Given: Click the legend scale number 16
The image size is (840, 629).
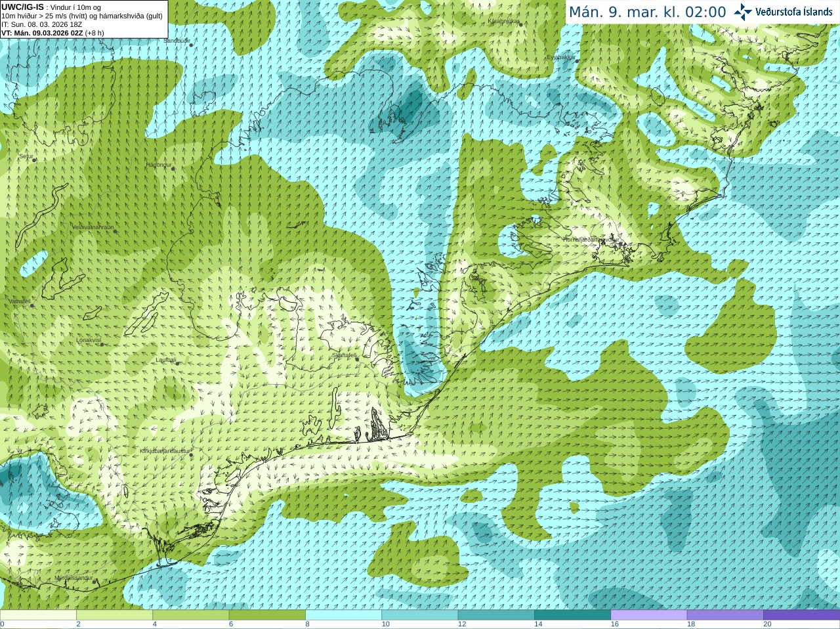Looking at the screenshot, I should [x=614, y=624].
